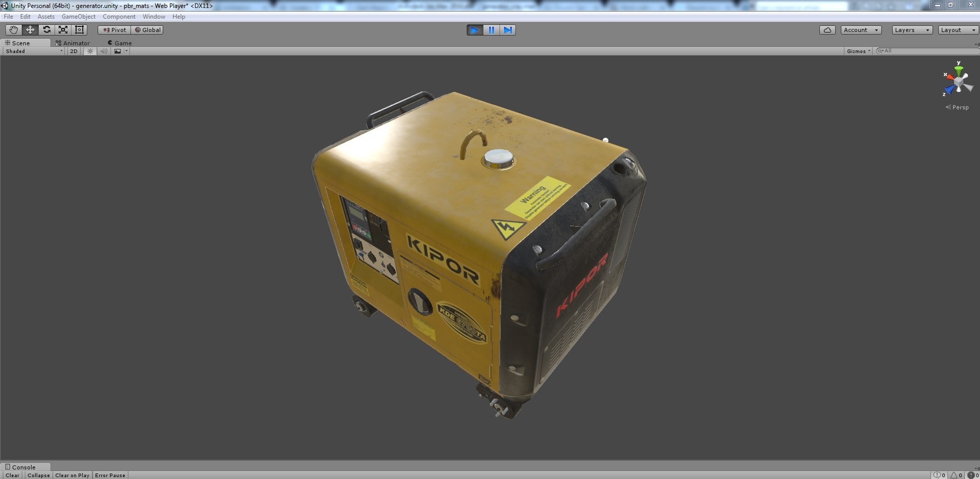Toggle scene effects image icon
This screenshot has height=479, width=980.
(118, 51)
